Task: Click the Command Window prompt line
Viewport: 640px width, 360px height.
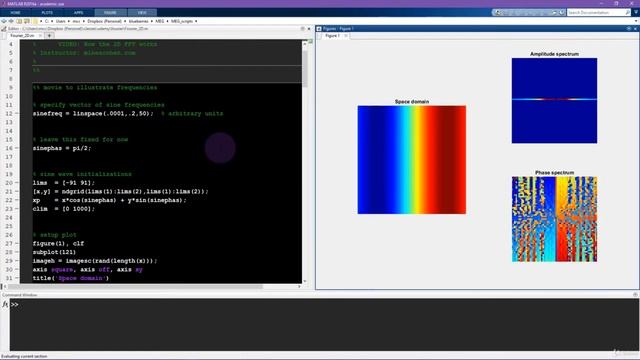Action: click(x=324, y=304)
